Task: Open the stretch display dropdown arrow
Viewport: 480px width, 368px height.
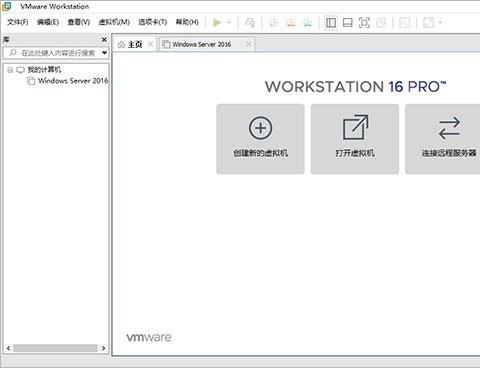Action: point(440,23)
